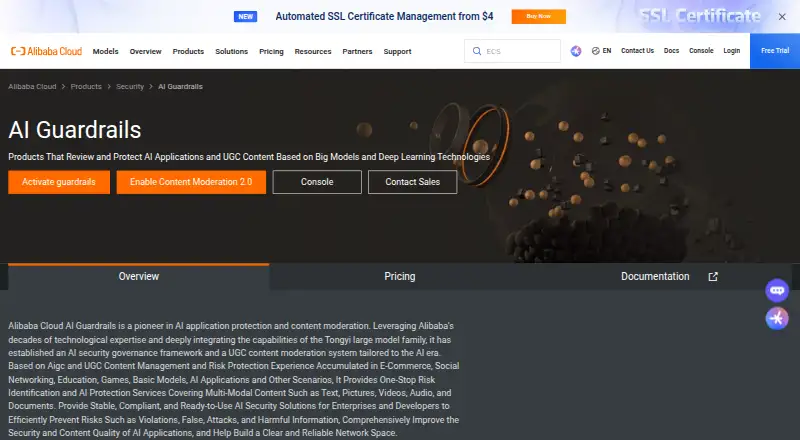Switch to the Pricing tab
This screenshot has width=800, height=440.
(399, 277)
